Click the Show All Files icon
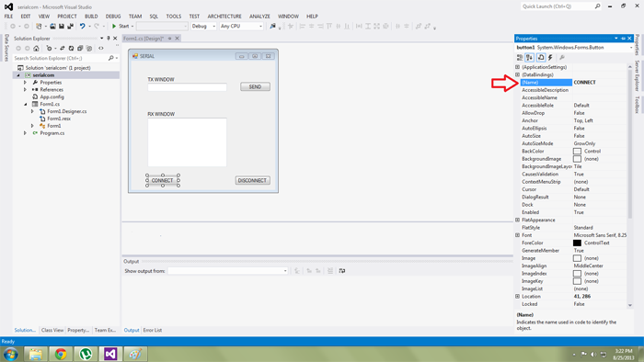 click(89, 49)
